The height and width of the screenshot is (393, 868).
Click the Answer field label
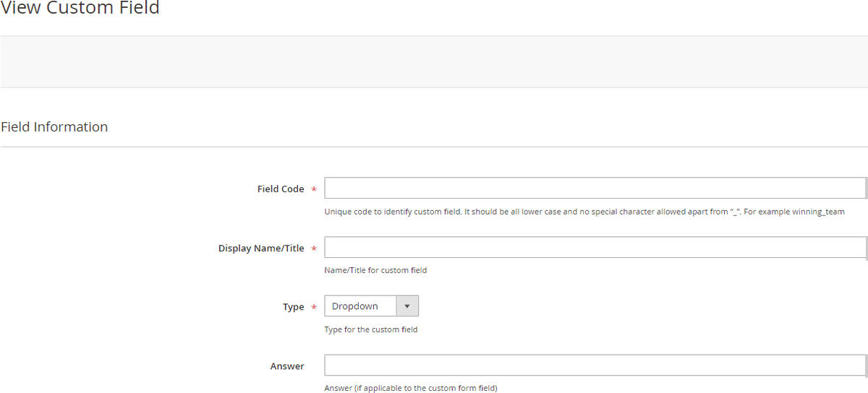[x=287, y=366]
